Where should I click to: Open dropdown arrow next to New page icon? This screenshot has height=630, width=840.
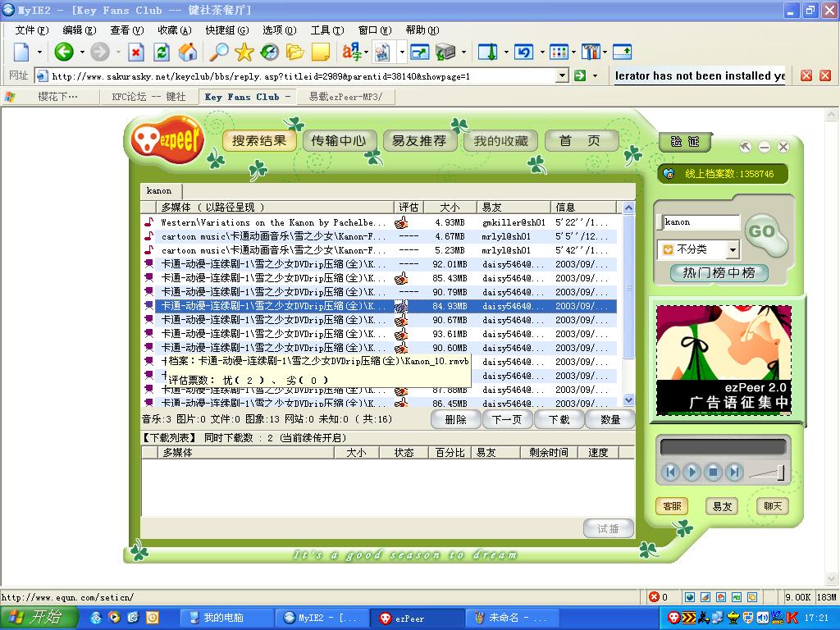point(39,52)
